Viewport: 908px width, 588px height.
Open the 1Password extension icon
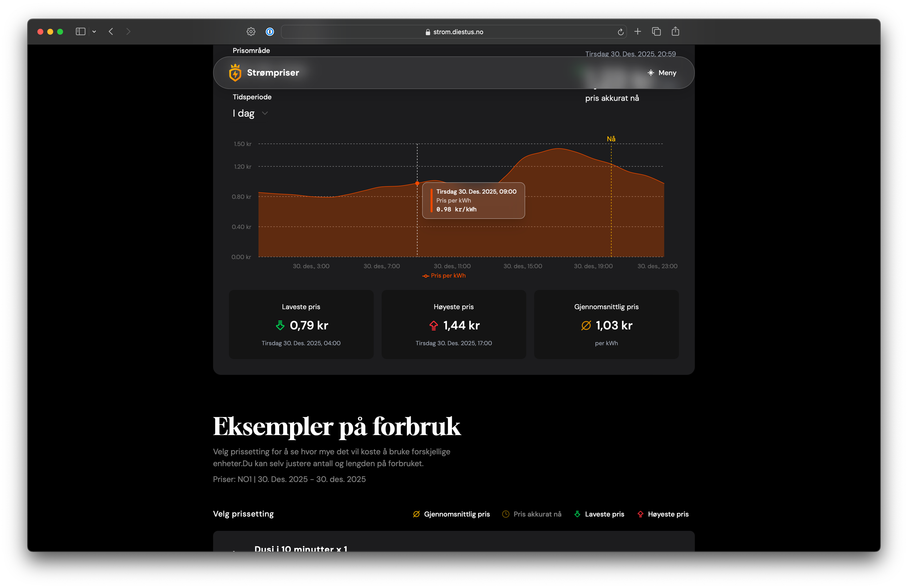coord(270,32)
